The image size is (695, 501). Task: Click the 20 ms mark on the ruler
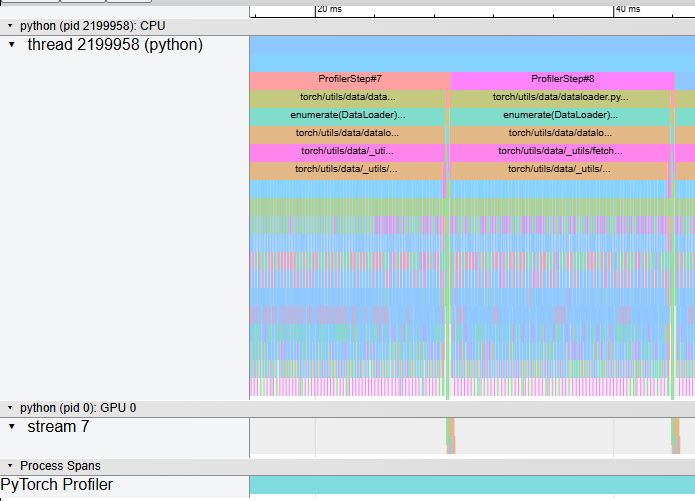pyautogui.click(x=316, y=9)
